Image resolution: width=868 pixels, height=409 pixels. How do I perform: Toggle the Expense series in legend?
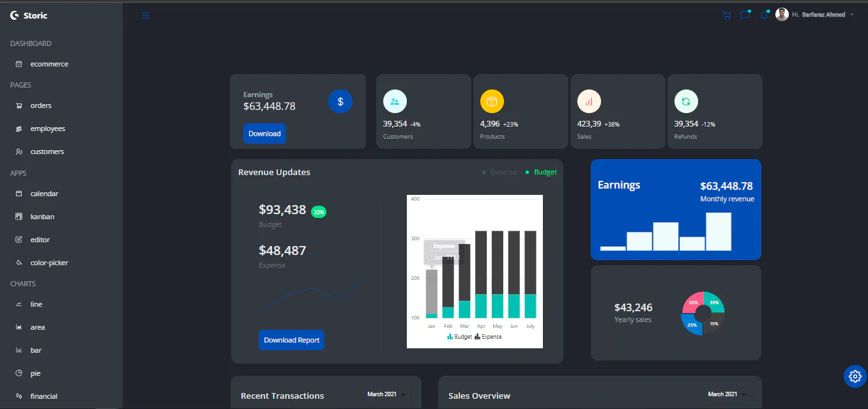pyautogui.click(x=499, y=172)
